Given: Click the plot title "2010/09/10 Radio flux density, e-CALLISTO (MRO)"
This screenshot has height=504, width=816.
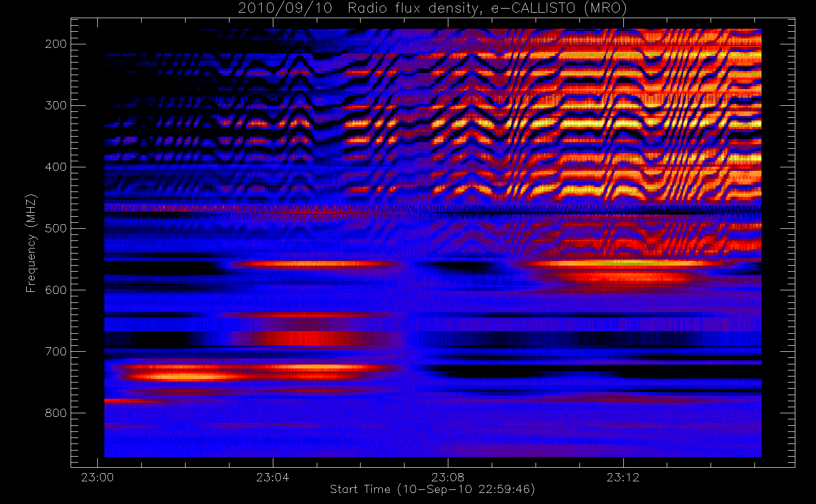Looking at the screenshot, I should click(432, 9).
